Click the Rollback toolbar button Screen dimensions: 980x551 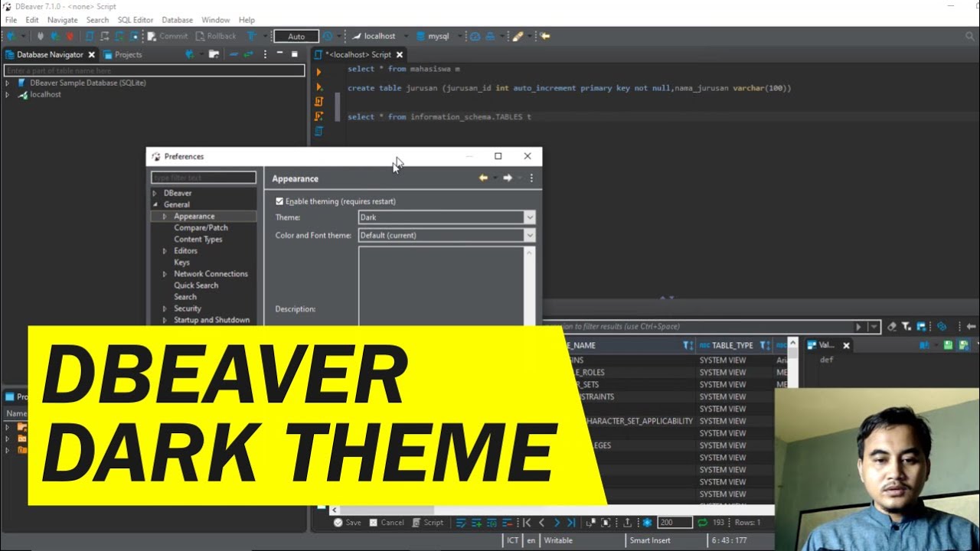coord(216,36)
